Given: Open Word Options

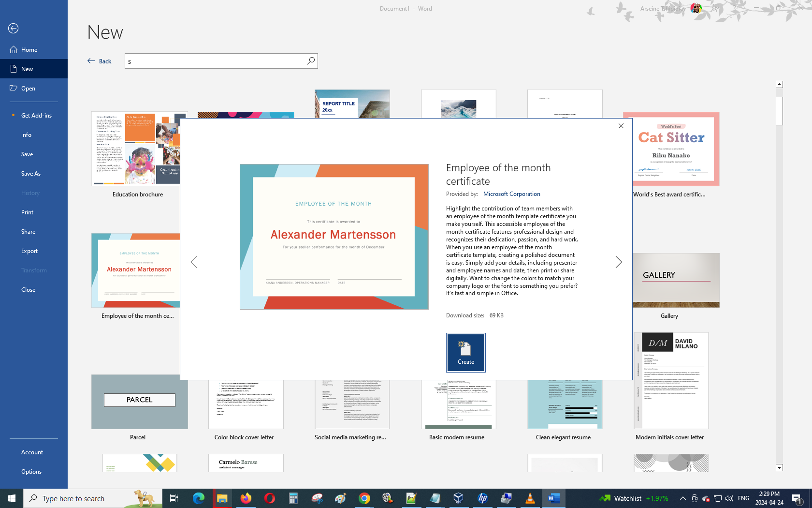Looking at the screenshot, I should click(31, 472).
